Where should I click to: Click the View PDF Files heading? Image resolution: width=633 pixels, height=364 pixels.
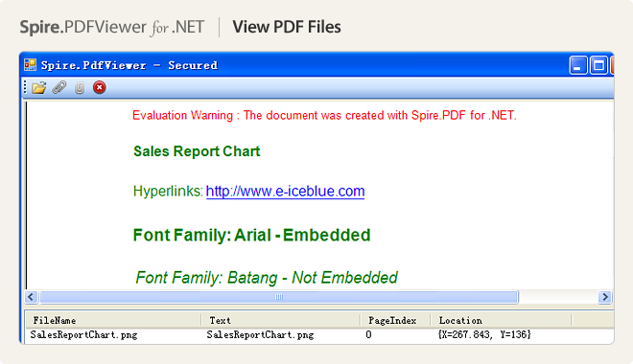287,28
